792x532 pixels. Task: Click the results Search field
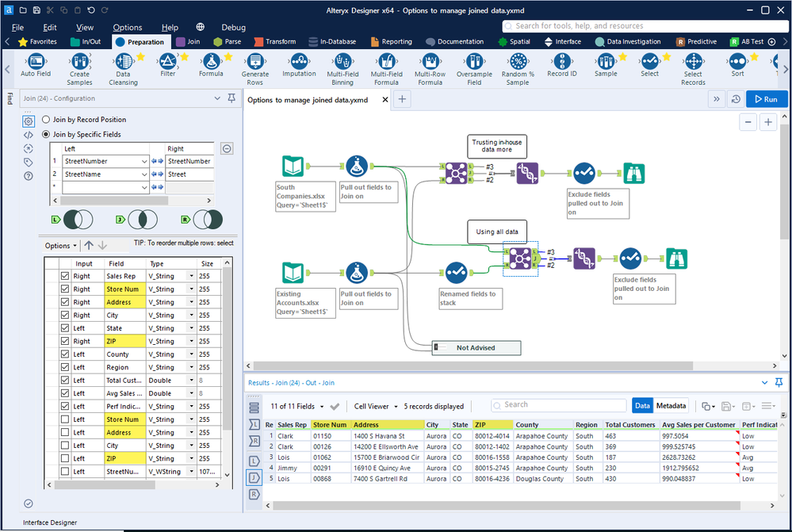[559, 404]
